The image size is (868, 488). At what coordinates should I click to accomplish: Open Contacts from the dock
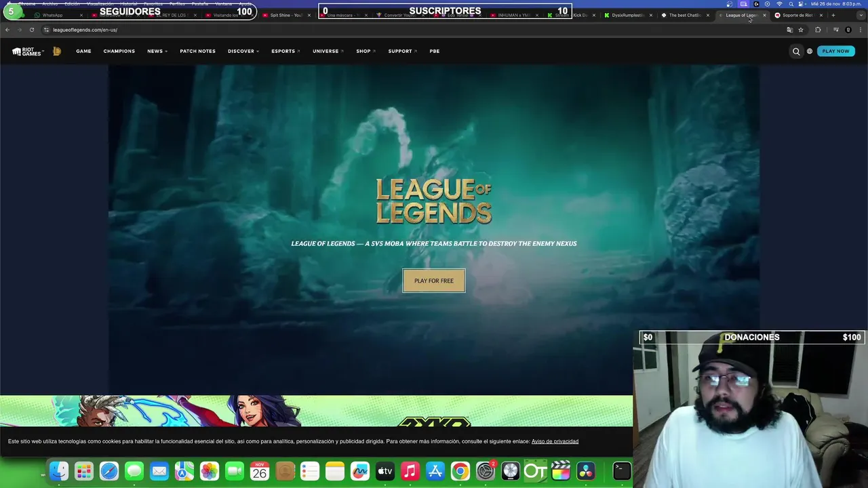285,470
